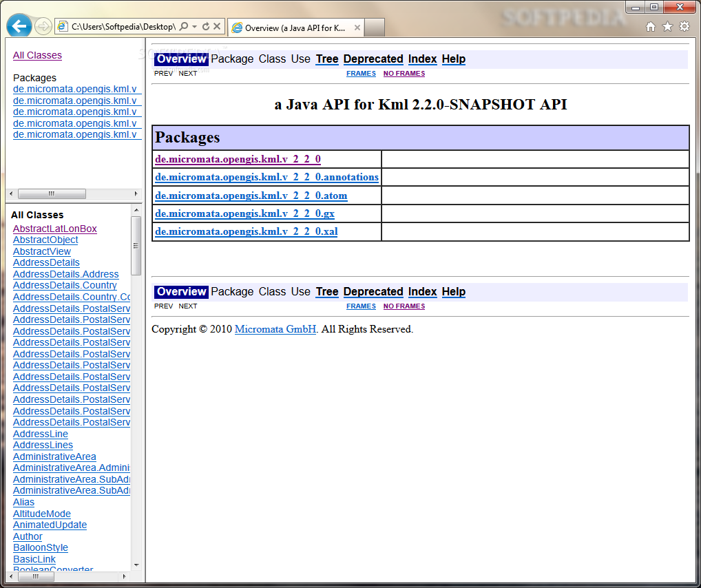
Task: Close the Overview tab with its X
Action: (x=357, y=28)
